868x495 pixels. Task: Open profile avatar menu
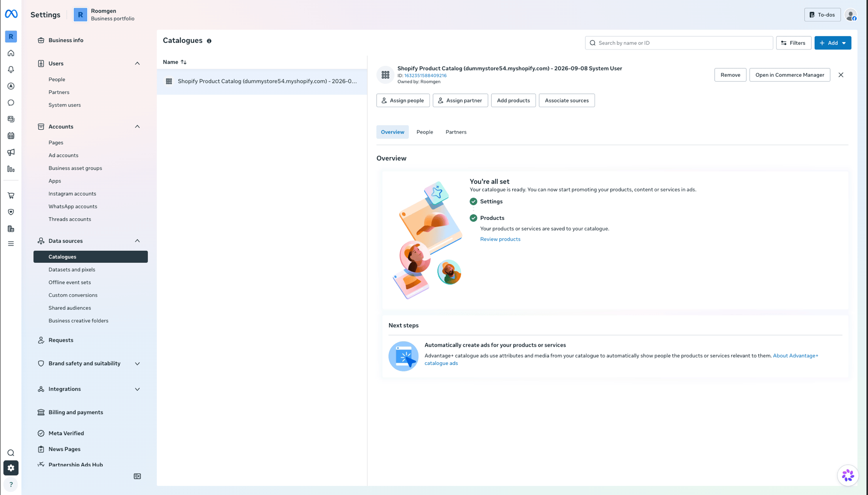(851, 15)
